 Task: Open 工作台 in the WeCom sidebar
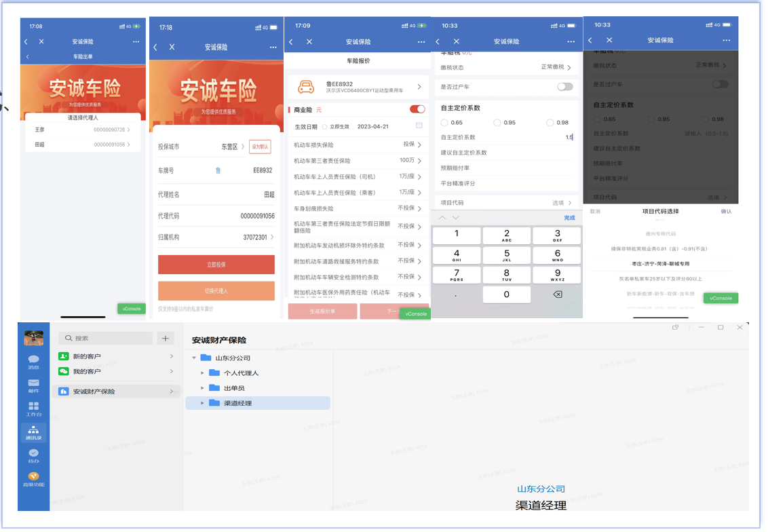[x=33, y=409]
